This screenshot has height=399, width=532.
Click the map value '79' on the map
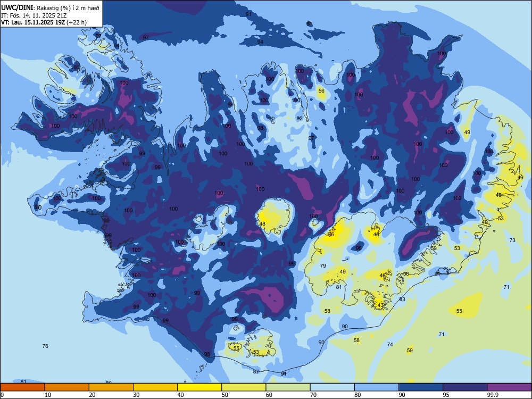point(323,265)
